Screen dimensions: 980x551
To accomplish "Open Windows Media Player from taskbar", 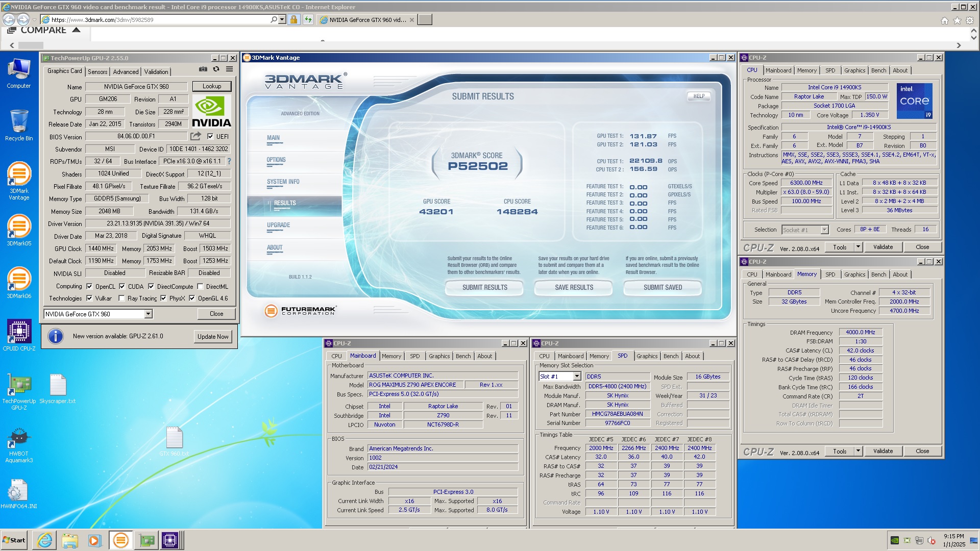I will coord(95,540).
